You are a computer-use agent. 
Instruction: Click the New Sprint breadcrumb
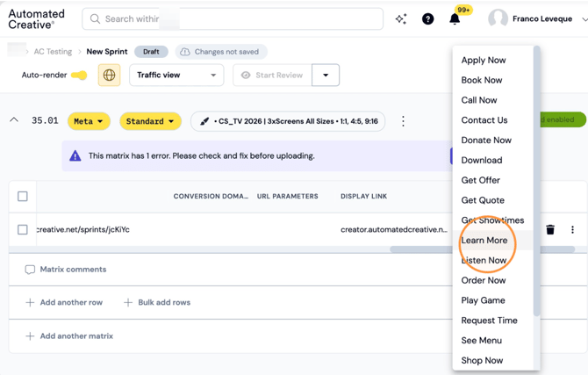click(107, 52)
